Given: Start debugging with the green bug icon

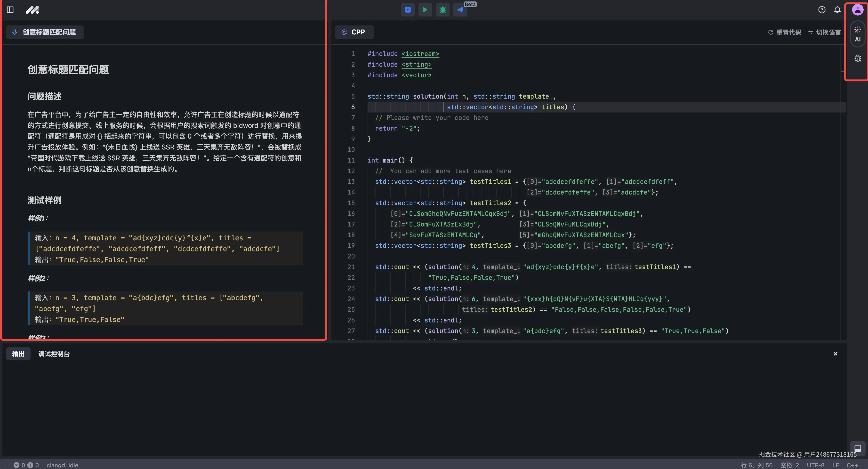Looking at the screenshot, I should pos(443,10).
